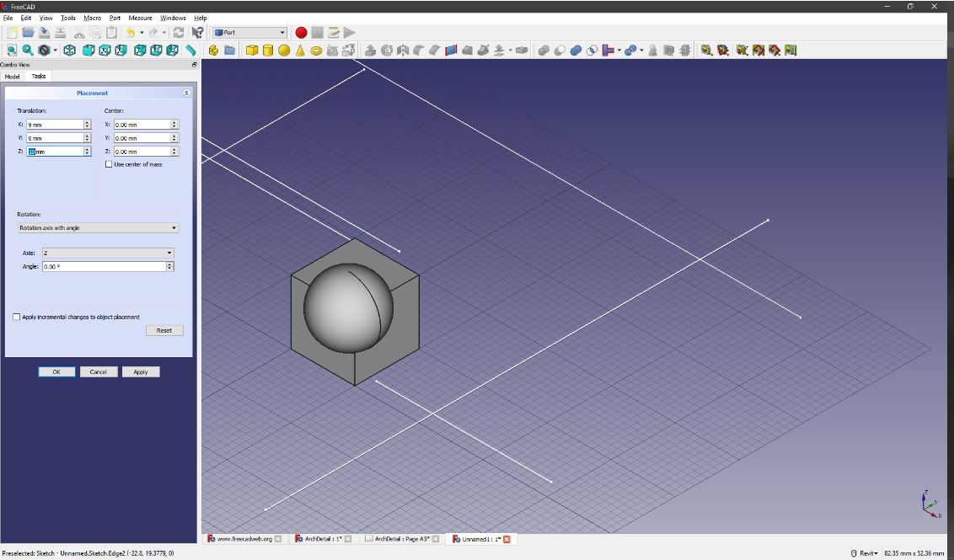Click the Mirror tool icon
This screenshot has width=954, height=560.
coord(402,51)
